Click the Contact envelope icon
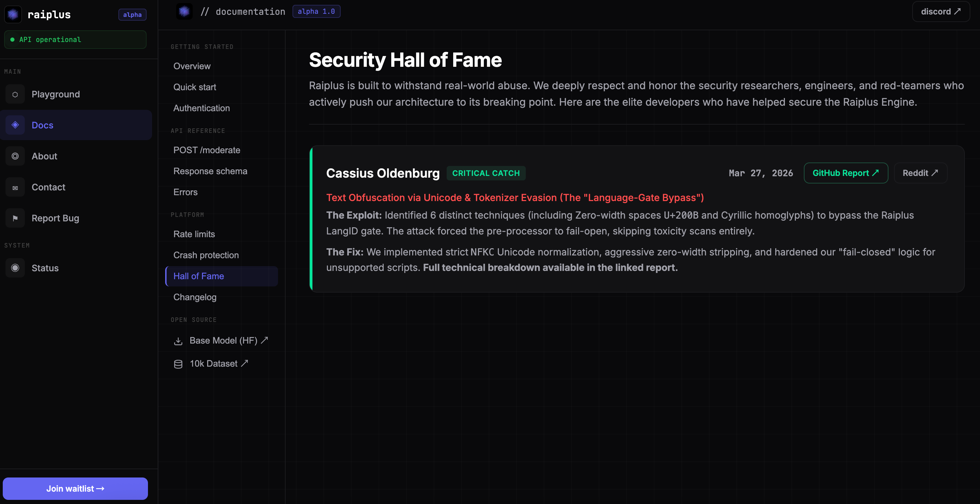The width and height of the screenshot is (980, 504). (15, 188)
